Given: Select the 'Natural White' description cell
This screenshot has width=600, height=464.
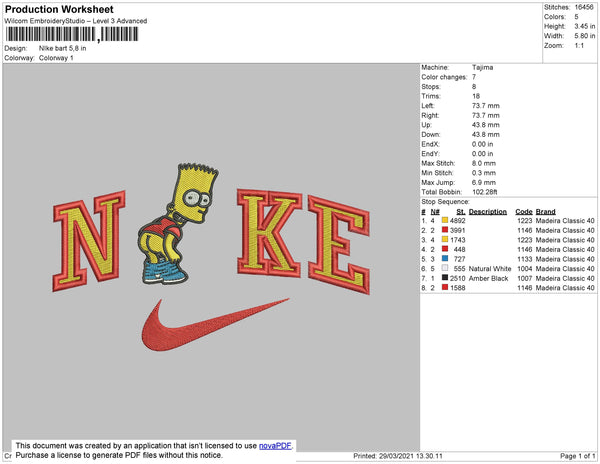Looking at the screenshot, I should pyautogui.click(x=490, y=269).
